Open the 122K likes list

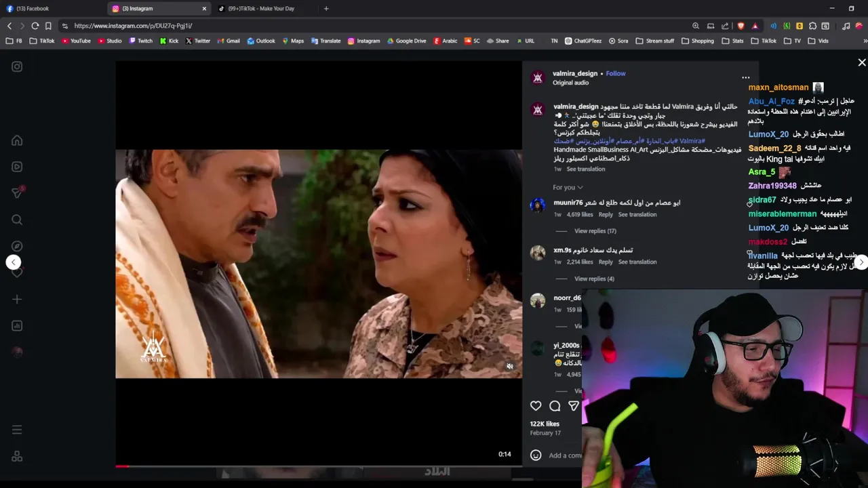click(x=545, y=424)
